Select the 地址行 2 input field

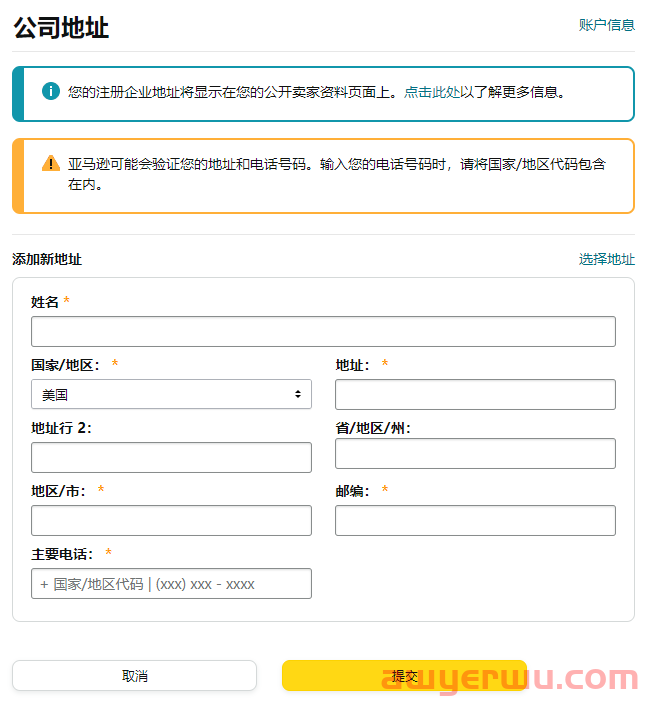coord(171,458)
